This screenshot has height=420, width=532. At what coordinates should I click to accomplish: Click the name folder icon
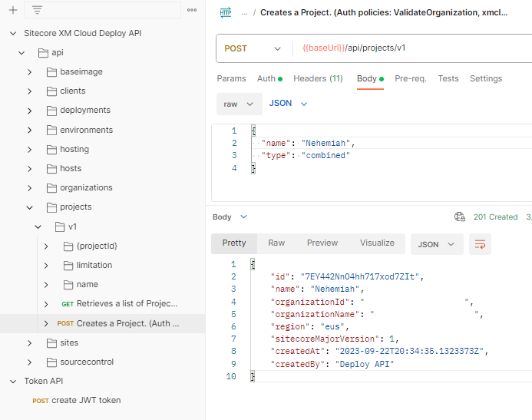68,285
